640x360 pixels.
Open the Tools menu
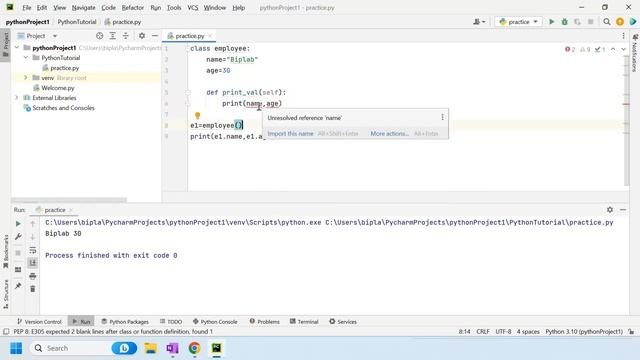pos(174,7)
